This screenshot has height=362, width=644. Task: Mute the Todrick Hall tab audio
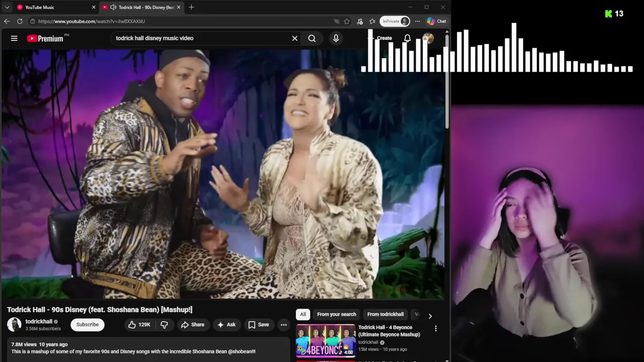tap(113, 7)
